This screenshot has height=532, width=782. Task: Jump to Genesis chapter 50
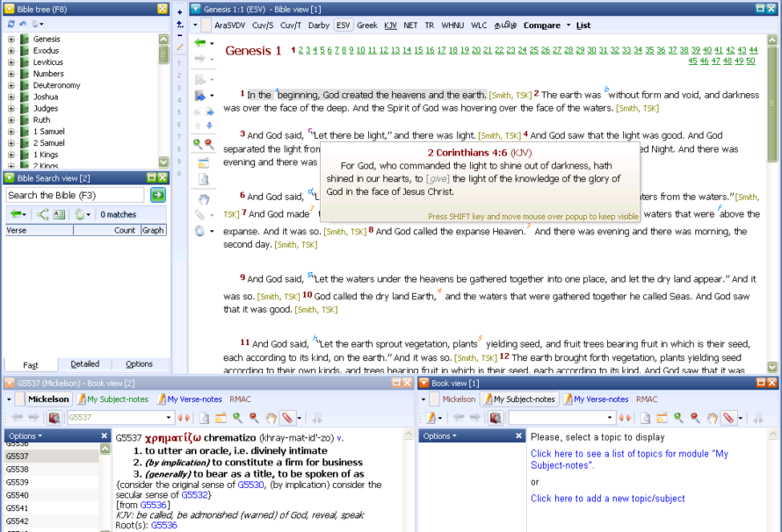tap(750, 61)
